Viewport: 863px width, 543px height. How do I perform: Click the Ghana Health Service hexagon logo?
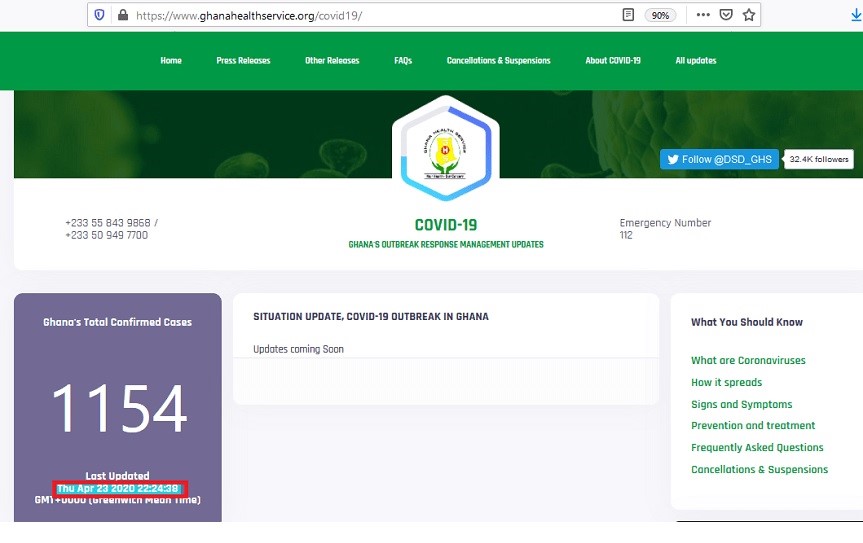pos(446,149)
